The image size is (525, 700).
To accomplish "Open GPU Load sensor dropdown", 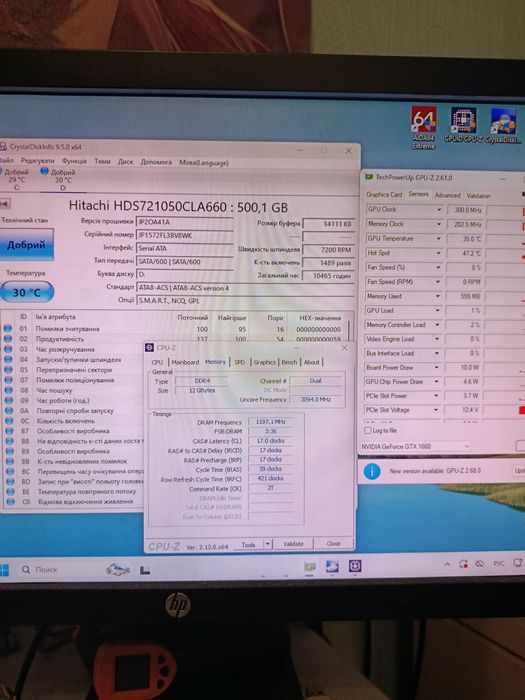I will point(439,310).
